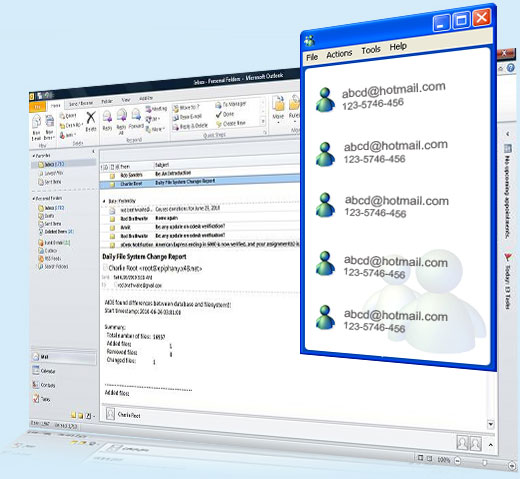This screenshot has height=479, width=520.
Task: Select Outbox folder in Personal Folders
Action: 48,251
